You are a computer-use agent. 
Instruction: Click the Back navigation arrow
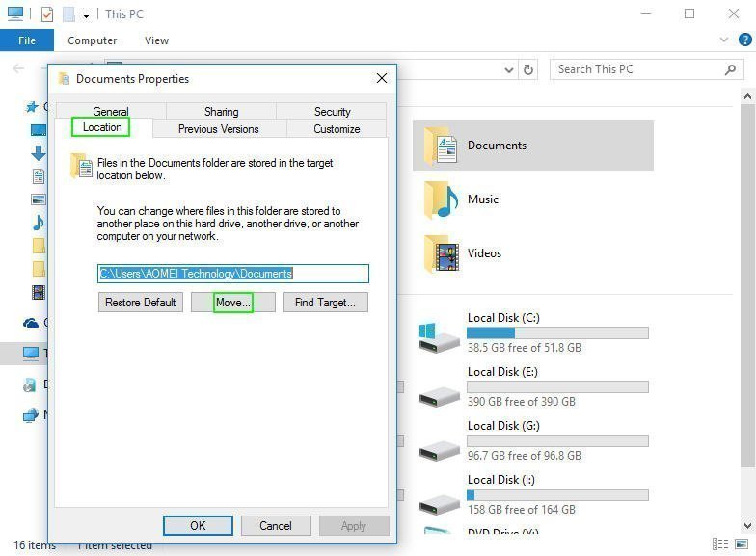pos(18,69)
